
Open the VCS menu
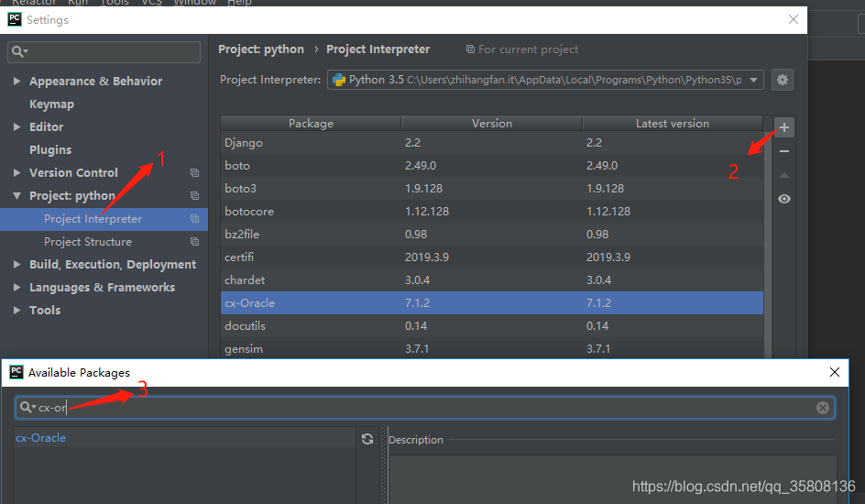click(152, 2)
